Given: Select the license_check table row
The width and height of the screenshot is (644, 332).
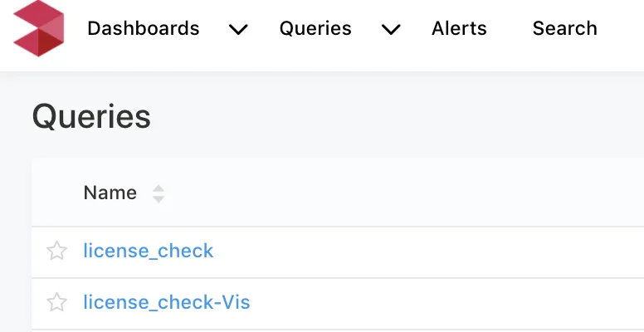Looking at the screenshot, I should [x=338, y=251].
